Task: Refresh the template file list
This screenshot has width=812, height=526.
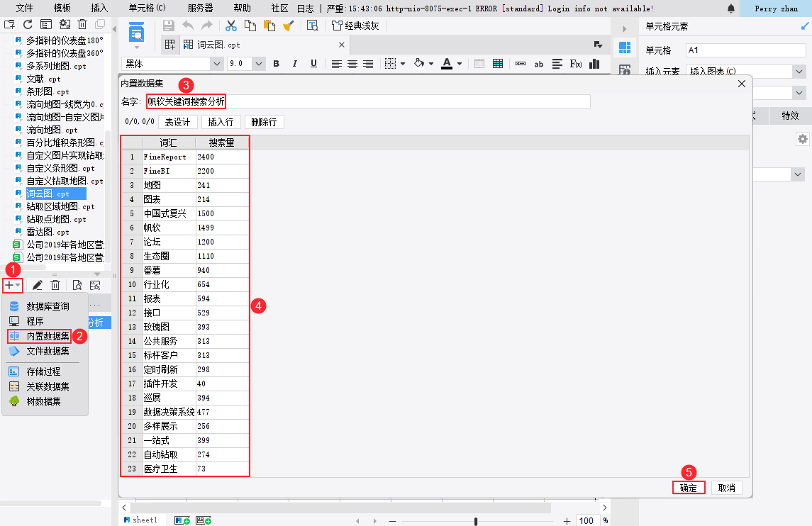Action: point(28,24)
